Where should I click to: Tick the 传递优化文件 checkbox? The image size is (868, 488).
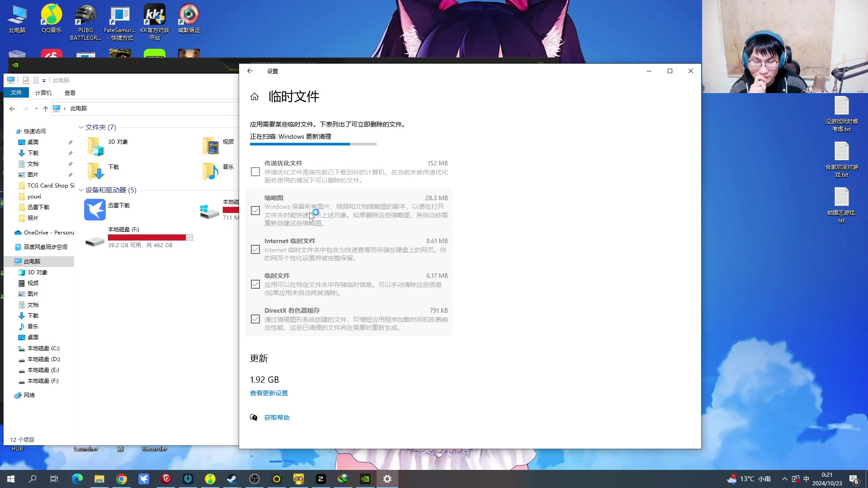(255, 172)
